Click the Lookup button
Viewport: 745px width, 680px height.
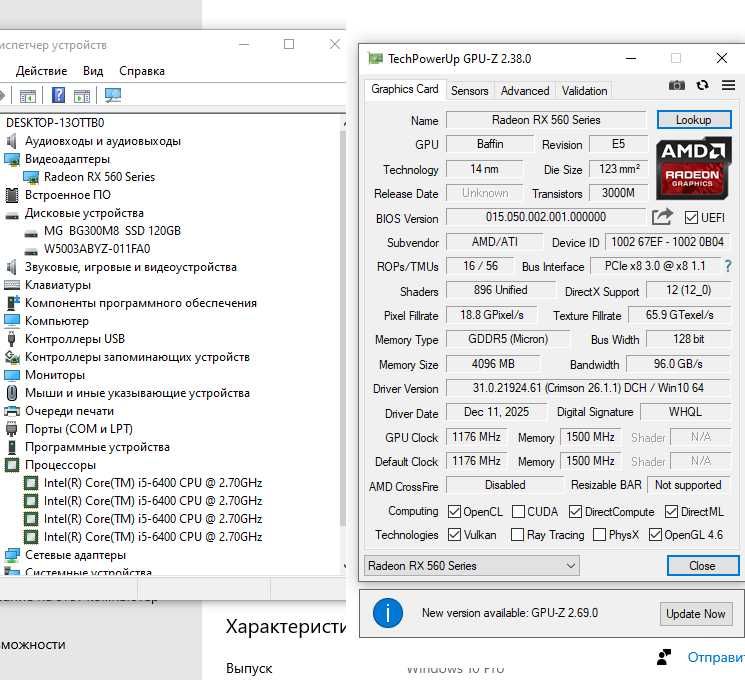(694, 120)
